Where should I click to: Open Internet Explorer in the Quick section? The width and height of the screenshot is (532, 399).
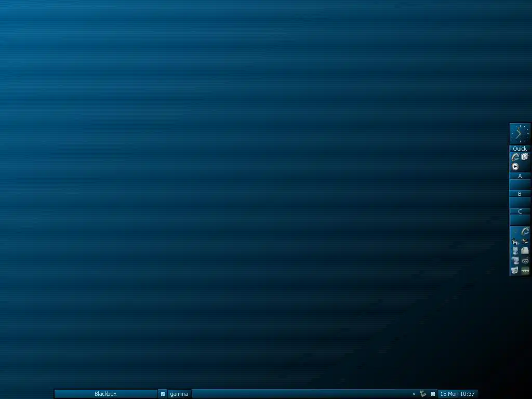click(515, 157)
